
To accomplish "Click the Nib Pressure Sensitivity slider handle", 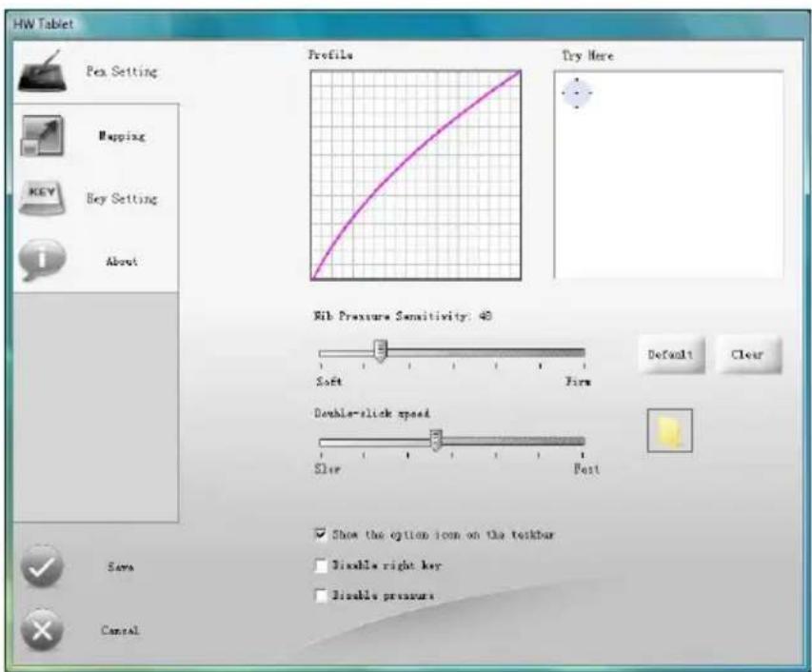I will (381, 351).
